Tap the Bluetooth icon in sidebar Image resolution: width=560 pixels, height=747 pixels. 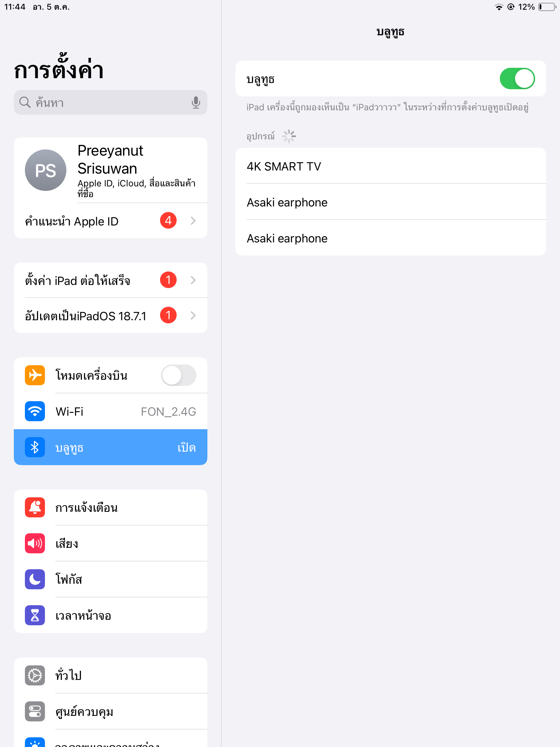coord(35,447)
